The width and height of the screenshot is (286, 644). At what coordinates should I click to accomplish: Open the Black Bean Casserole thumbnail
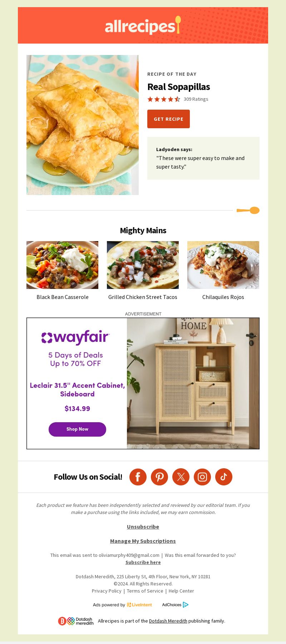[62, 265]
